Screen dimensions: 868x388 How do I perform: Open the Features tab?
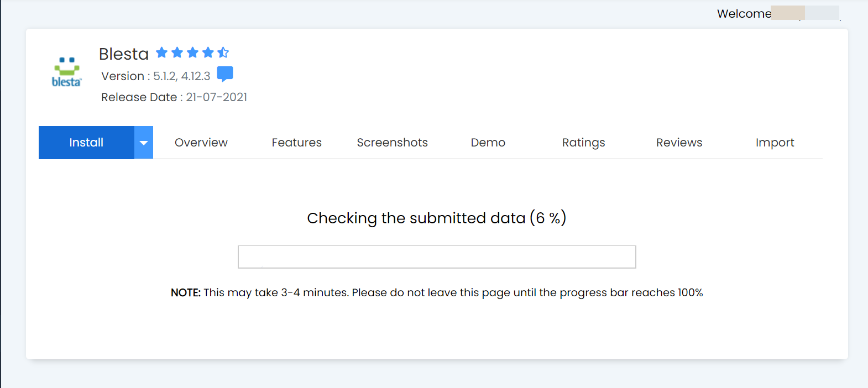click(x=296, y=143)
